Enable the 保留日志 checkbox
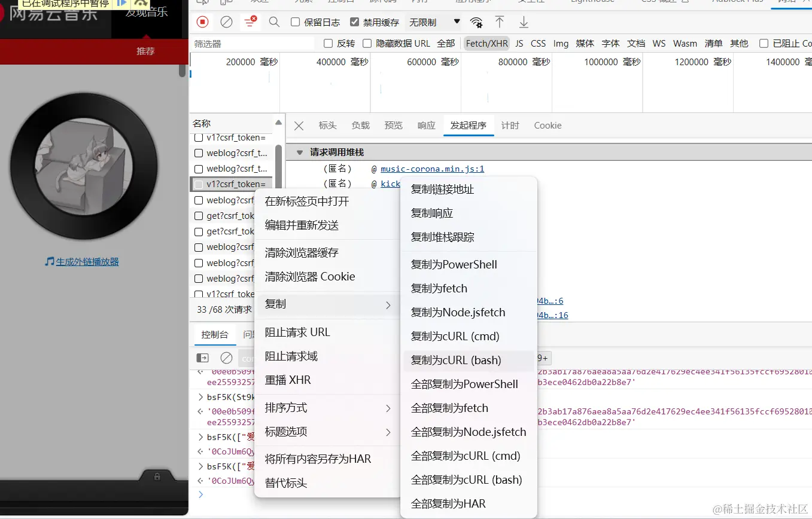The height and width of the screenshot is (519, 812). pos(295,22)
